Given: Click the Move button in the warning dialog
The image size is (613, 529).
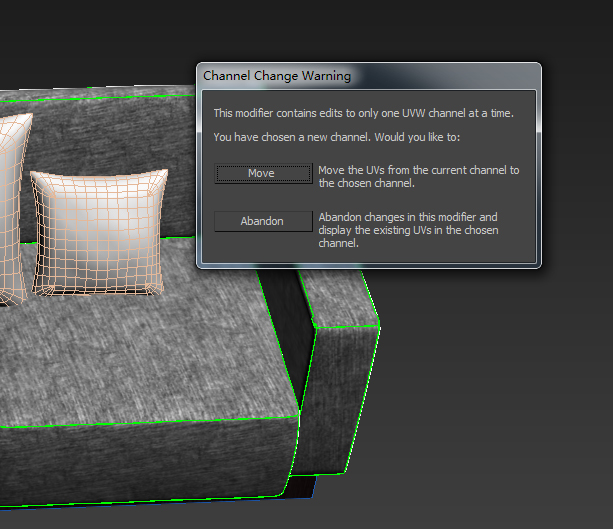Looking at the screenshot, I should (x=263, y=173).
